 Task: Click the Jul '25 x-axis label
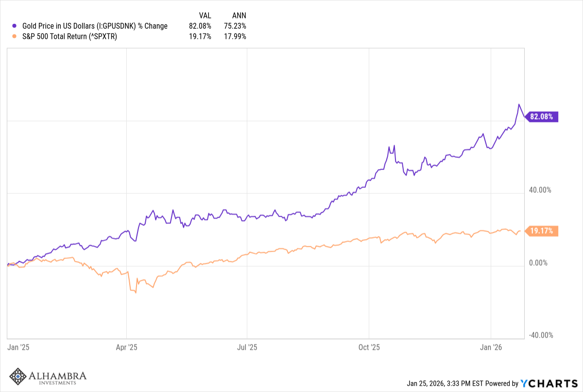pyautogui.click(x=247, y=347)
